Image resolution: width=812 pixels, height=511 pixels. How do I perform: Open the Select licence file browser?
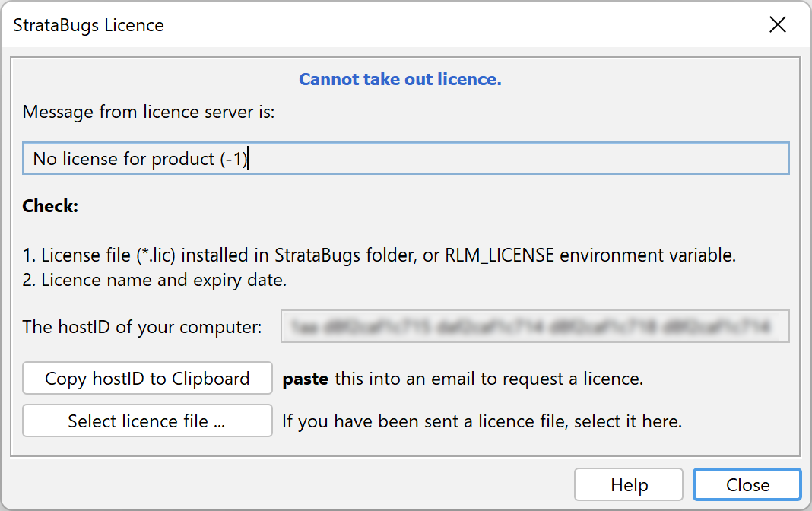point(147,421)
